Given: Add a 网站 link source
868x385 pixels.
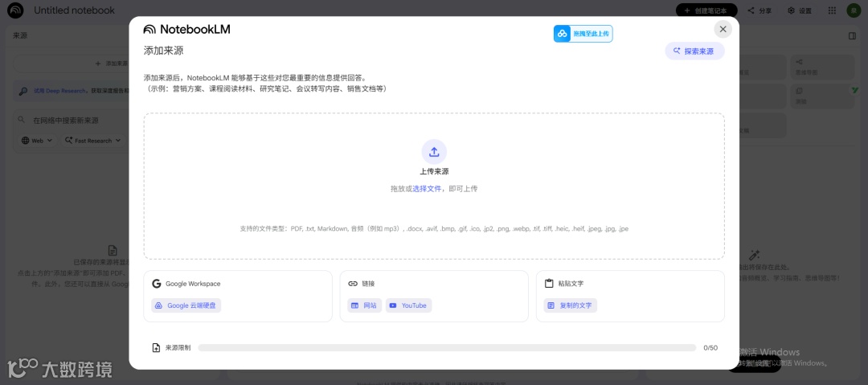Looking at the screenshot, I should click(x=364, y=305).
